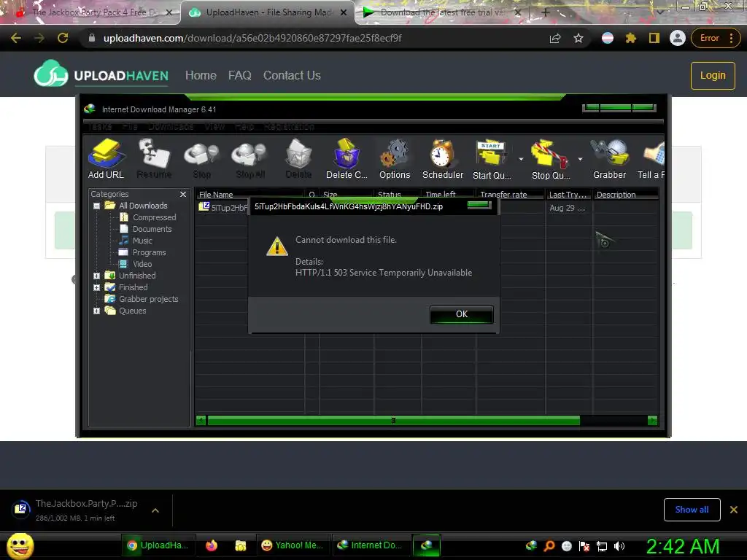Open IDM Options gear icon
747x560 pixels.
click(395, 158)
